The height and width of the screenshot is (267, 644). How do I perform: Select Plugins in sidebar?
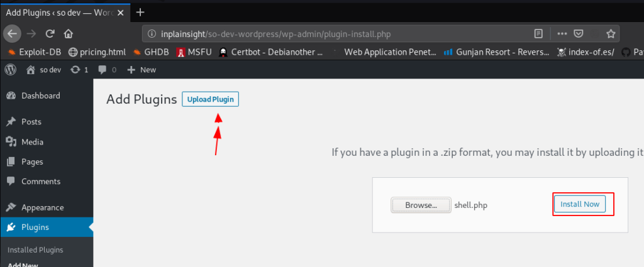[47, 227]
